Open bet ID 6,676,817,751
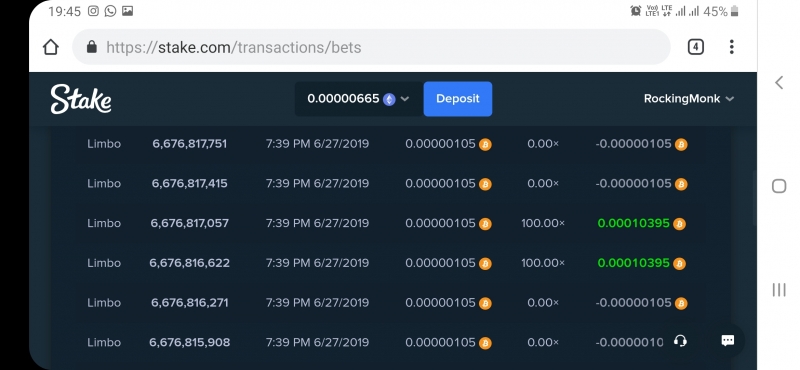800x370 pixels. pyautogui.click(x=189, y=144)
